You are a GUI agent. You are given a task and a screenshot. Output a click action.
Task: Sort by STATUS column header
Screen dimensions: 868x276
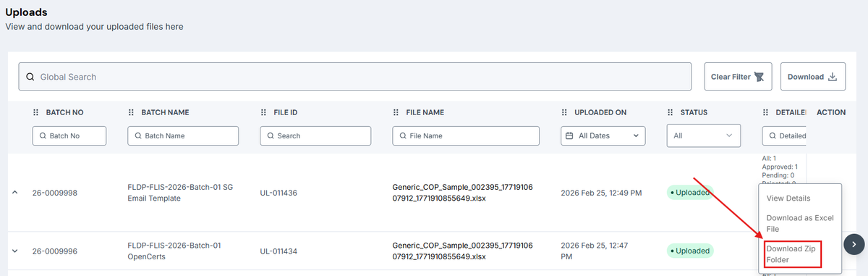694,112
